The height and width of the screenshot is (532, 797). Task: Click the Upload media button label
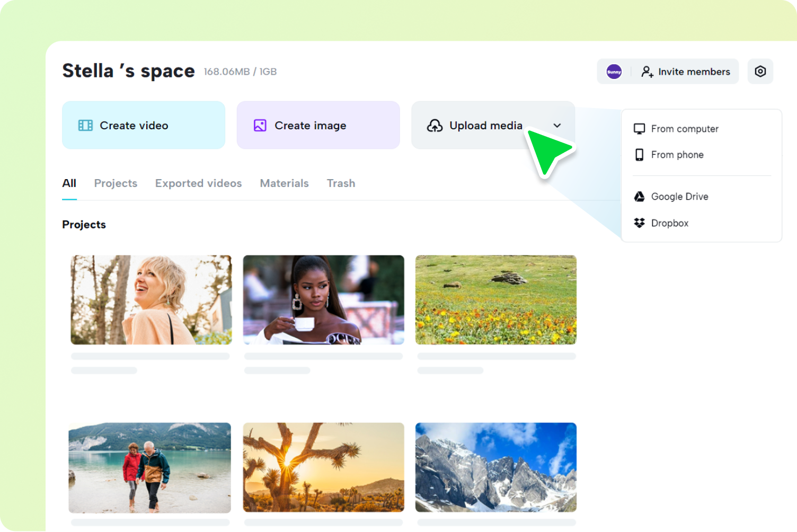[x=486, y=126]
